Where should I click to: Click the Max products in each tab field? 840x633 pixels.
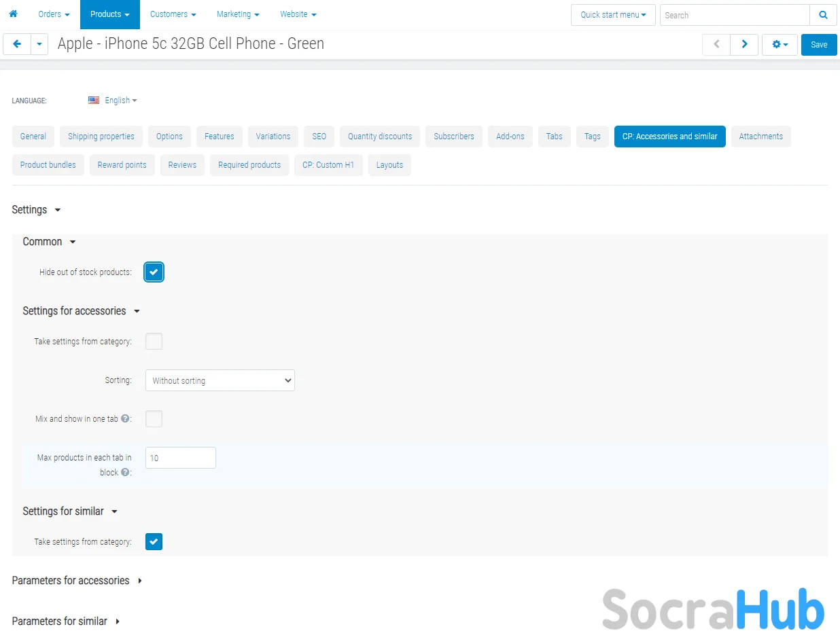click(x=181, y=458)
